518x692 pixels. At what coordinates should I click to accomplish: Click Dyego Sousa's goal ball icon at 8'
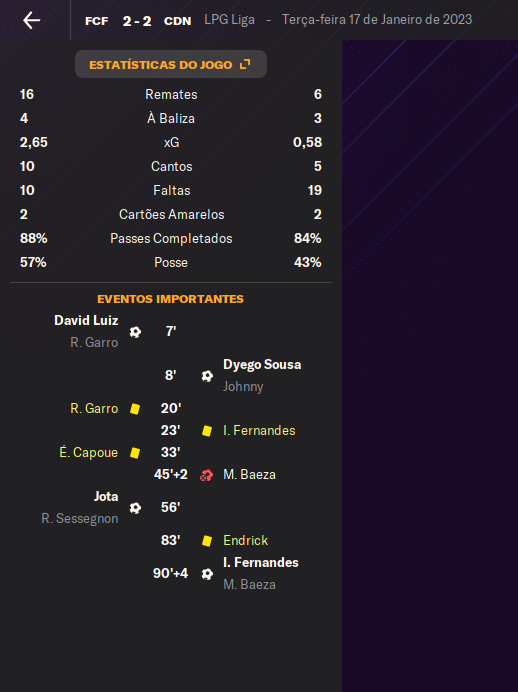[x=207, y=376]
